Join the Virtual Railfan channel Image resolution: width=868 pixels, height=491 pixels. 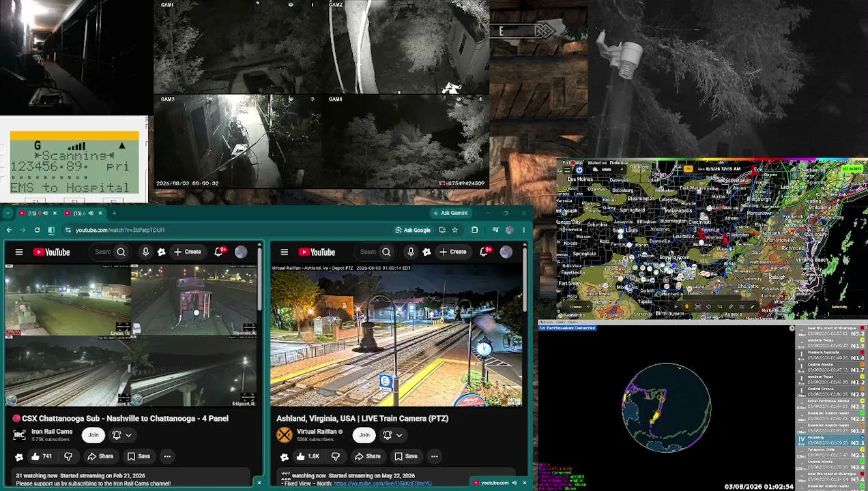(x=364, y=435)
